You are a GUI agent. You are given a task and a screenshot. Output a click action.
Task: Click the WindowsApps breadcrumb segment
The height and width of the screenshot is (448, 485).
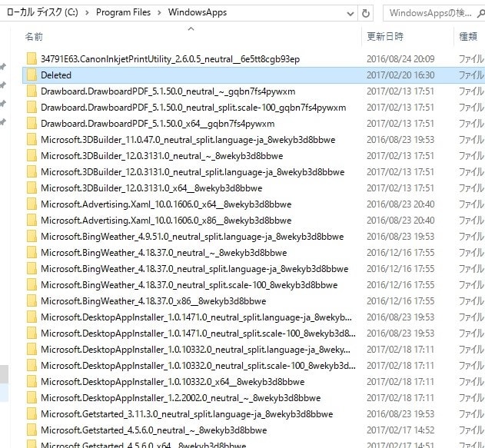(x=198, y=12)
